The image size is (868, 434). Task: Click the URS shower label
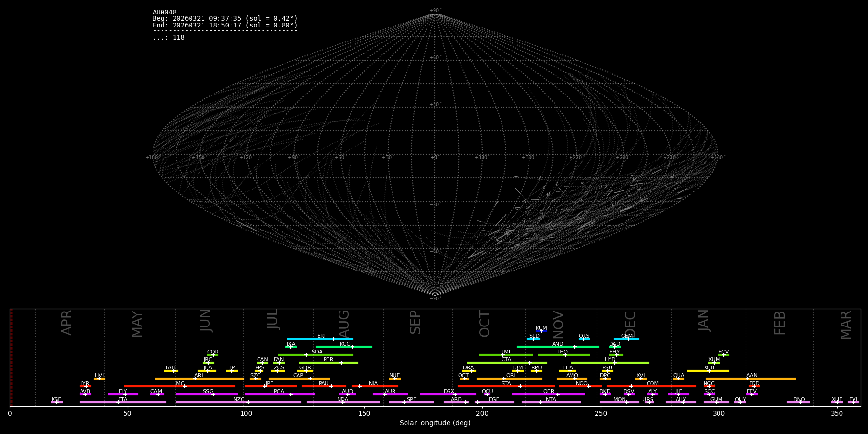(x=648, y=400)
